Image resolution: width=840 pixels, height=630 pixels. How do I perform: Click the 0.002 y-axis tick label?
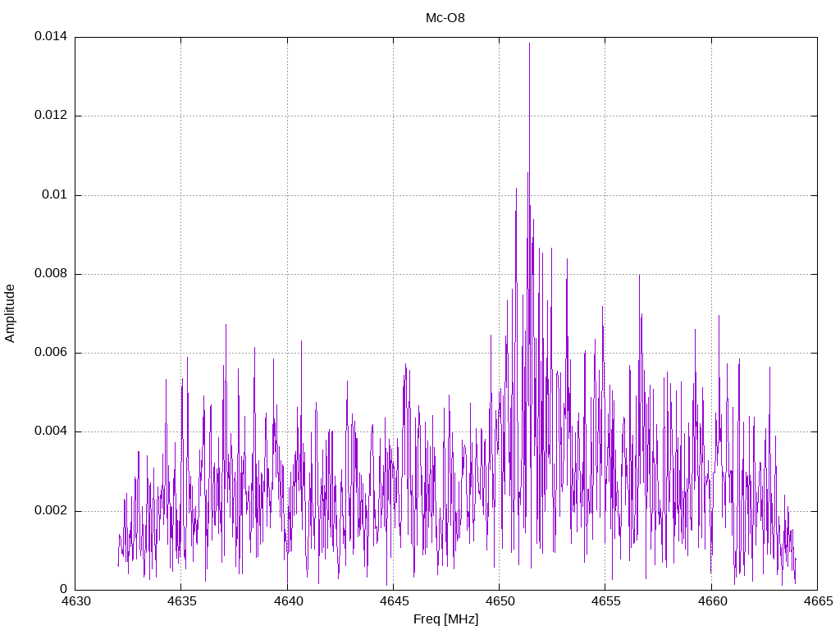(x=50, y=511)
